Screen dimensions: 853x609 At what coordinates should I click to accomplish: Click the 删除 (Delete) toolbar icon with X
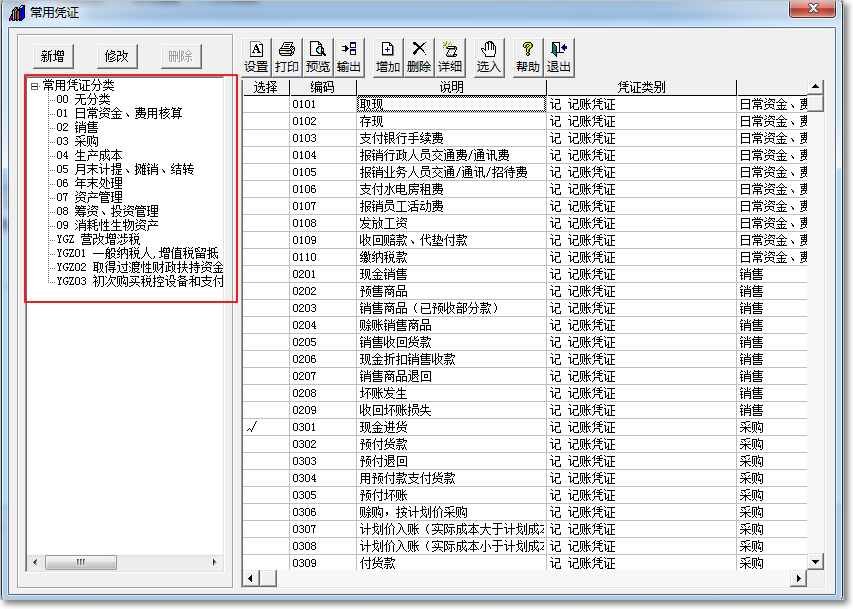click(419, 56)
